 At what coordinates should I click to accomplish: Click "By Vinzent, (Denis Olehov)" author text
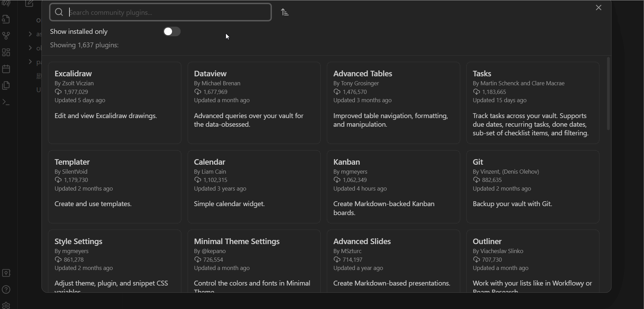point(506,172)
